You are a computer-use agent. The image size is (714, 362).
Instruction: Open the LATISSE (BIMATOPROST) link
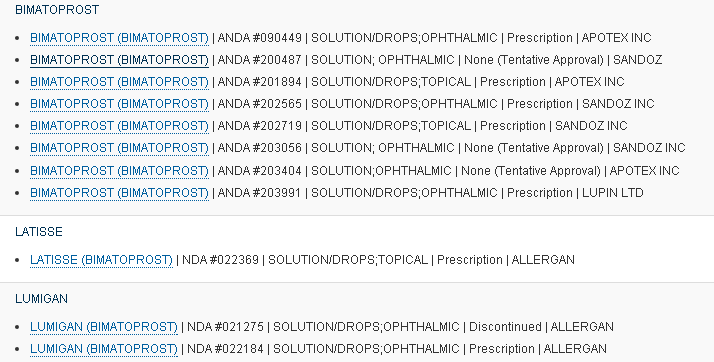pos(101,260)
